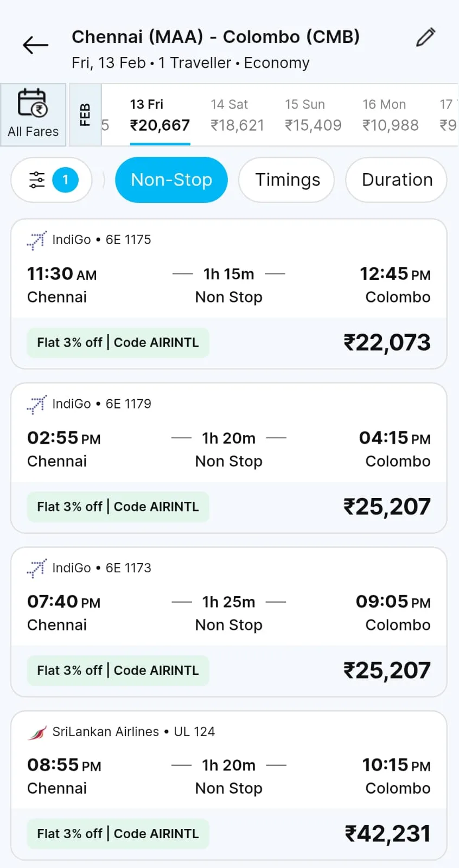
Task: Open the Timings filter chip
Action: tap(287, 180)
